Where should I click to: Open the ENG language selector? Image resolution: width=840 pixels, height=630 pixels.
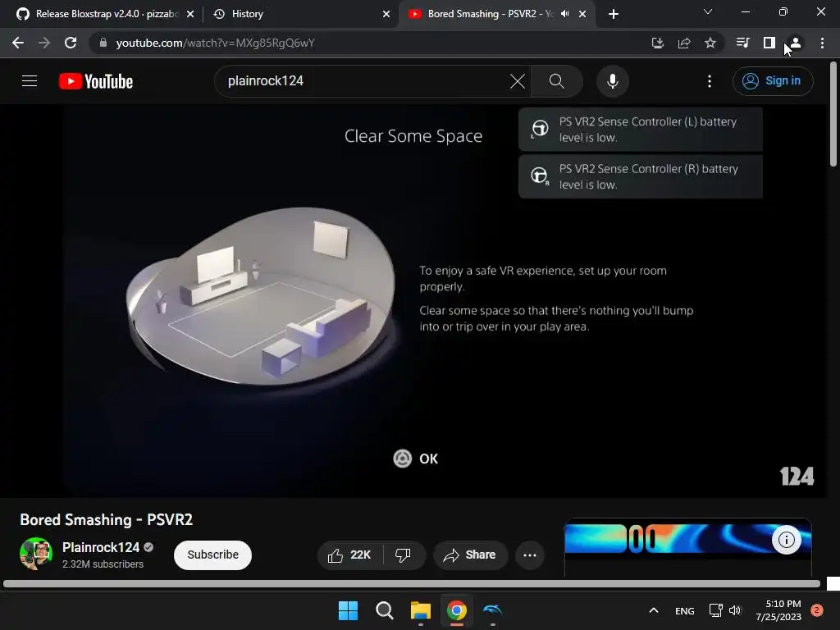pos(685,610)
